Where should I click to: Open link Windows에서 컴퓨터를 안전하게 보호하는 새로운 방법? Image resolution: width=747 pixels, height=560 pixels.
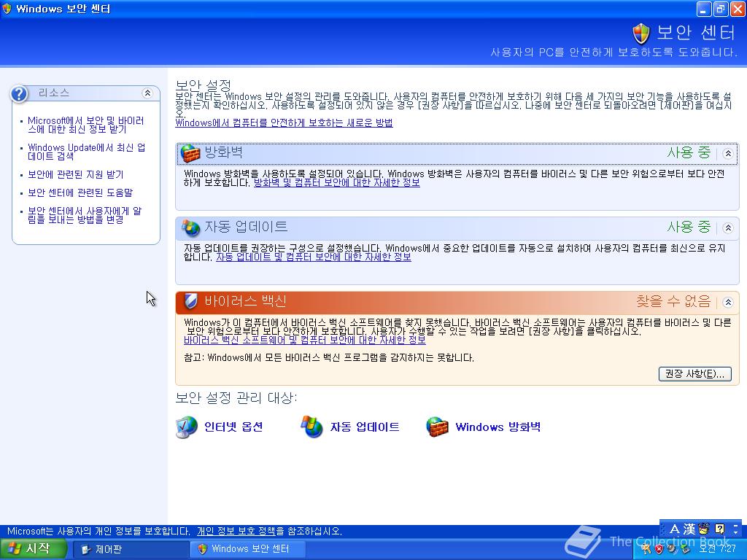(x=284, y=122)
